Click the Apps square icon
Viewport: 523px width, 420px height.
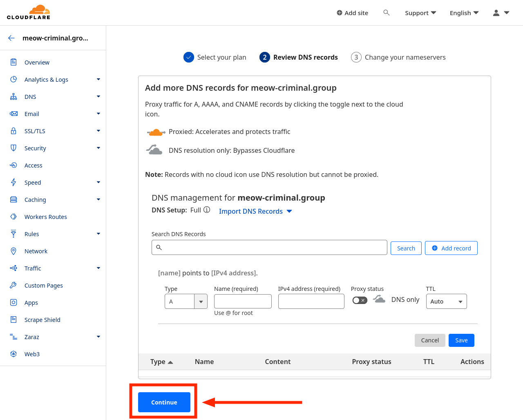tap(13, 302)
